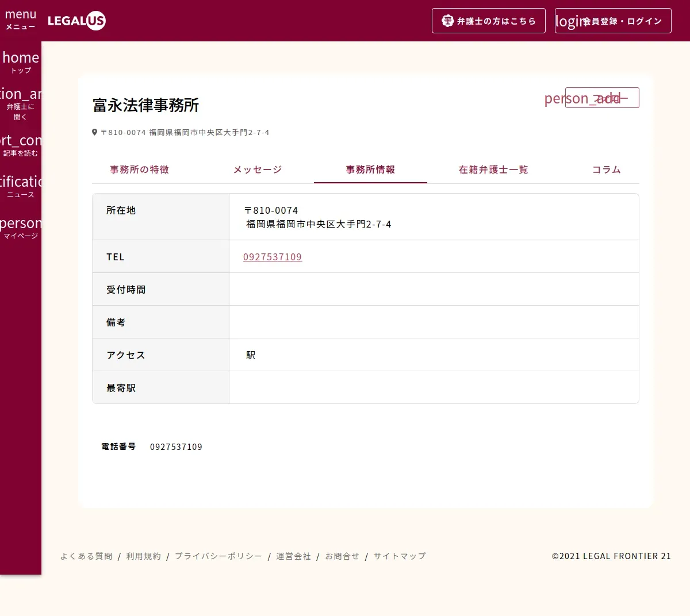Image resolution: width=690 pixels, height=616 pixels.
Task: Click the 富永法律事務所 heading
Action: click(146, 105)
